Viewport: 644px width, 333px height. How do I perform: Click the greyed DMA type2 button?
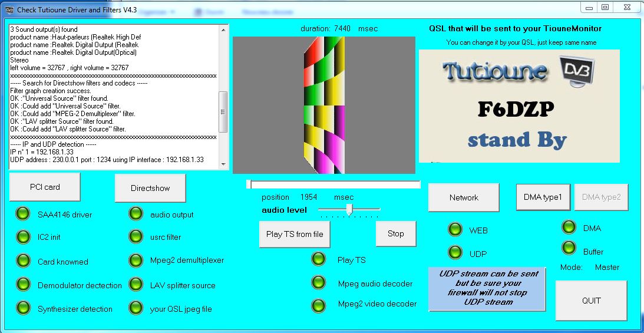click(x=602, y=197)
